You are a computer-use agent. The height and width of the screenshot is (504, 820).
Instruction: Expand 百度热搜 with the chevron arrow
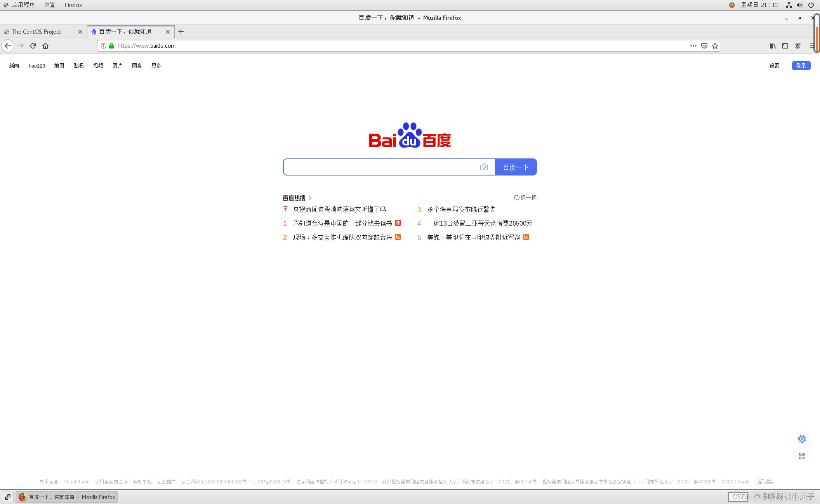[x=310, y=198]
